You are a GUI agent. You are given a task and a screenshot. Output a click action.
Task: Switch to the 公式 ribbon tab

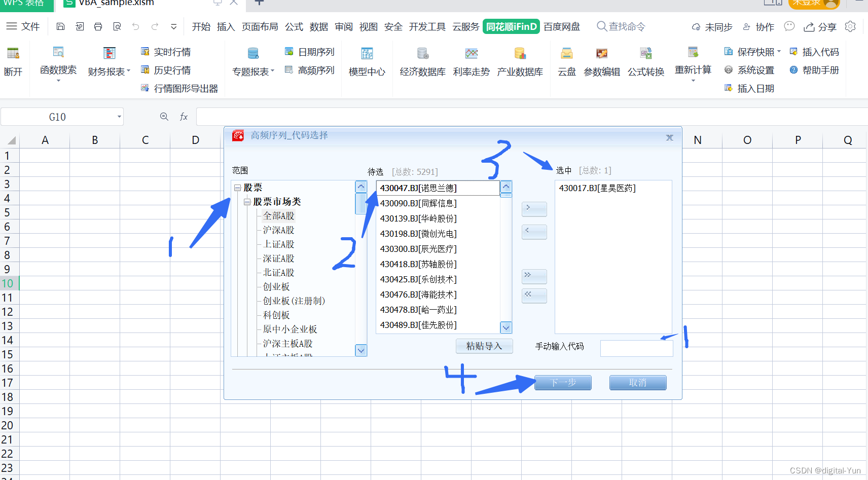[294, 26]
